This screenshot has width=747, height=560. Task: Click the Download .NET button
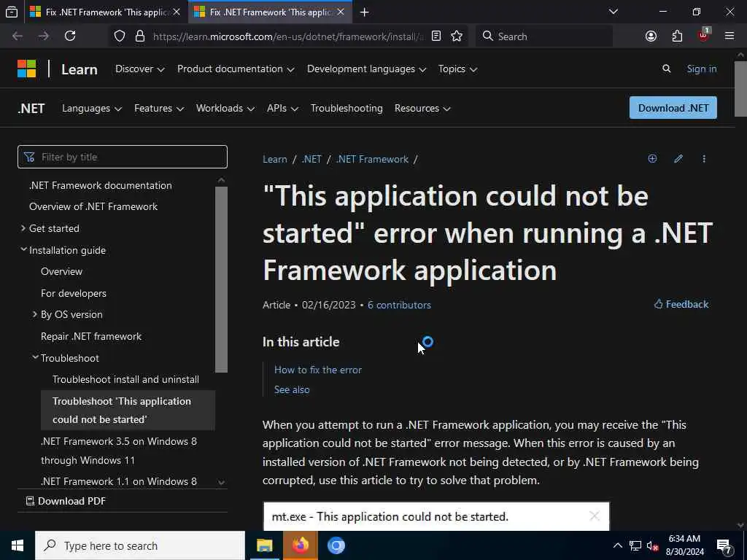[673, 108]
